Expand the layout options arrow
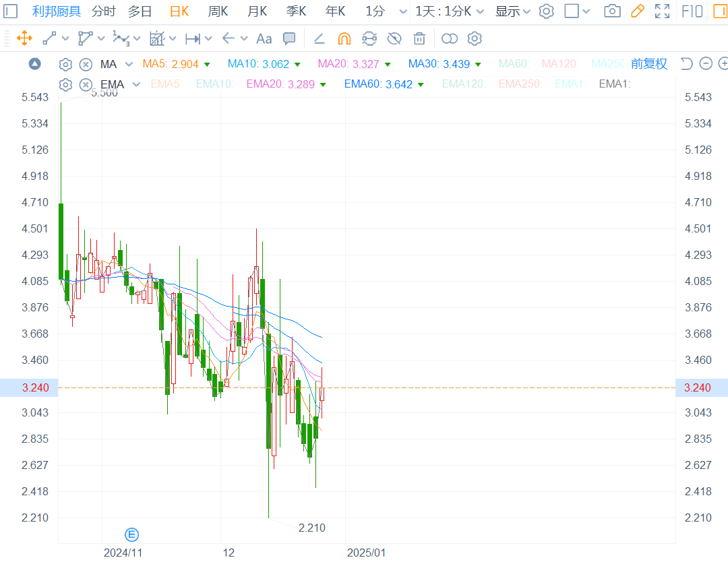This screenshot has width=728, height=562. (586, 11)
